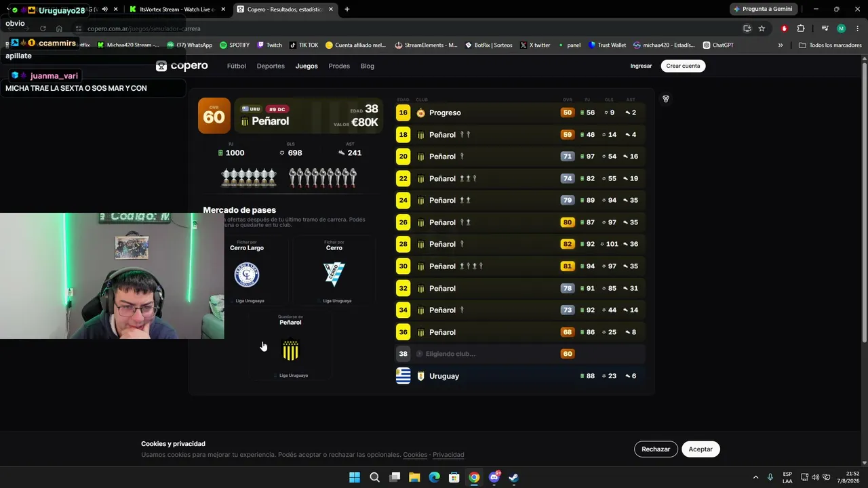The image size is (868, 488).
Task: Show hidden system tray icons
Action: (755, 477)
